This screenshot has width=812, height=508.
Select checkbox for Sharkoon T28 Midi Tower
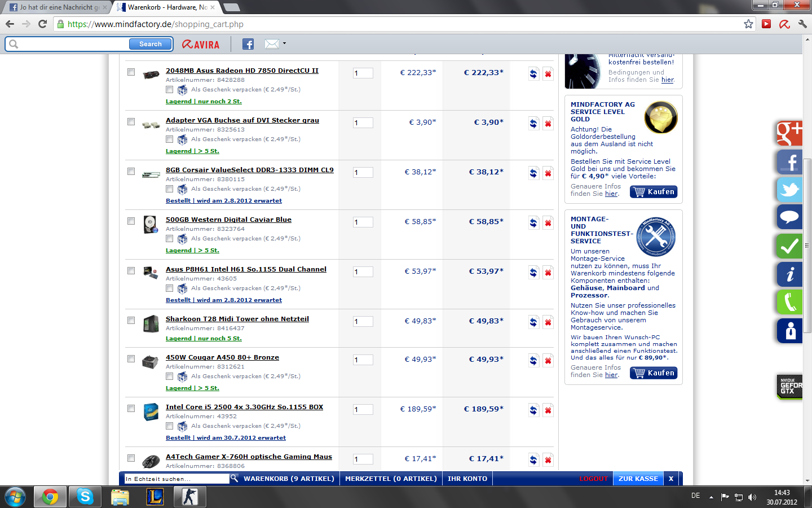131,321
